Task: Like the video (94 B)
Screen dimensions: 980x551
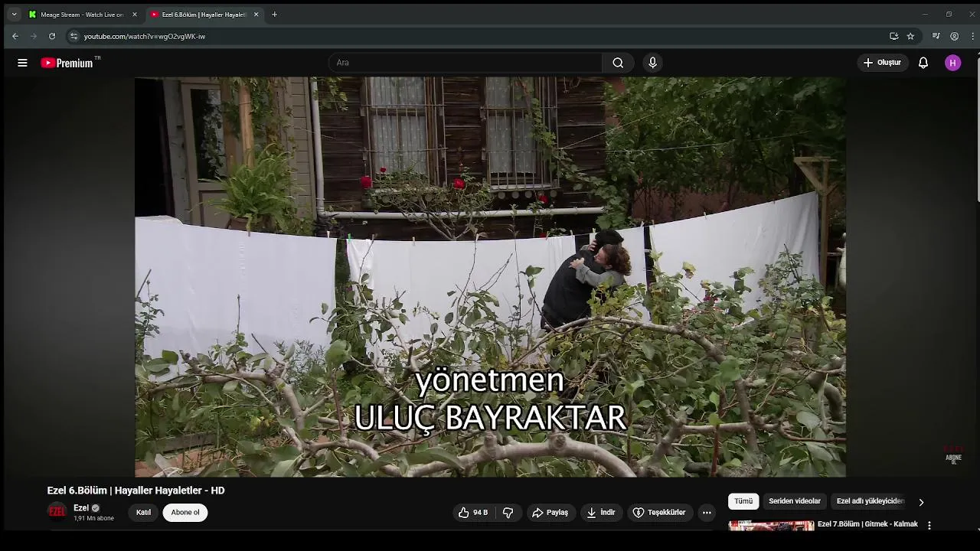Action: coord(473,512)
